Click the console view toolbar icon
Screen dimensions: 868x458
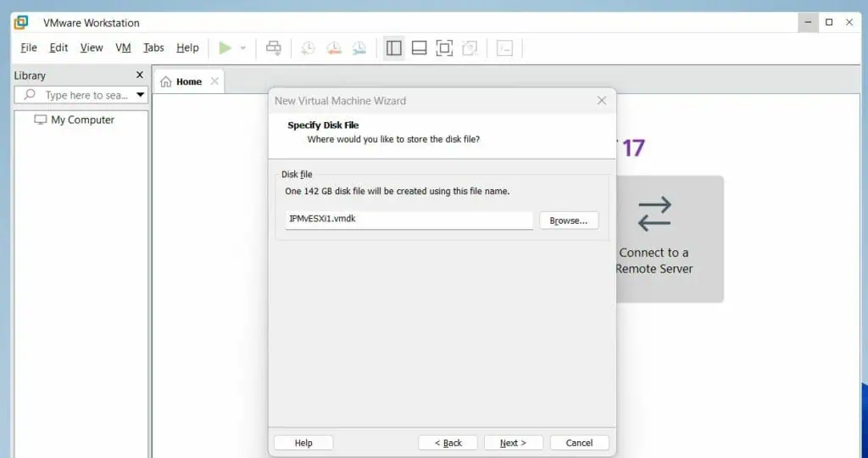coord(504,48)
